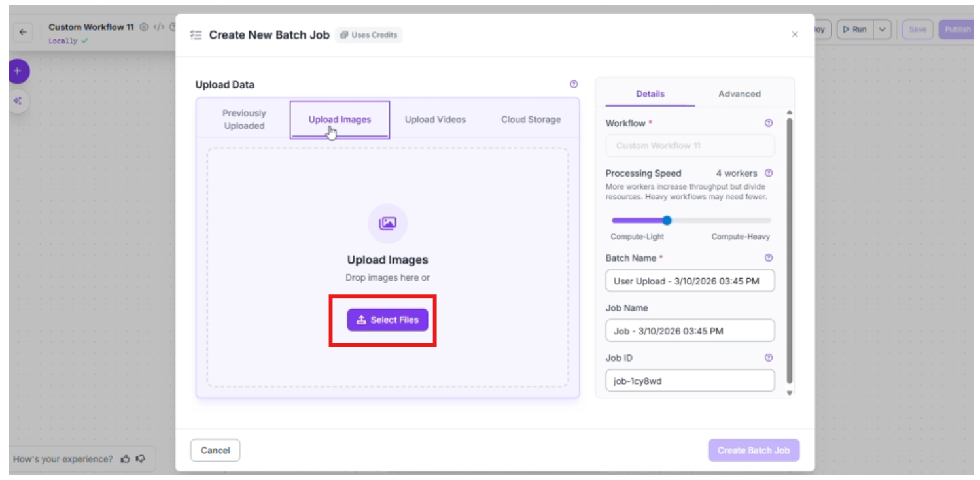
Task: Expand the Run button dropdown arrow
Action: coord(883,29)
